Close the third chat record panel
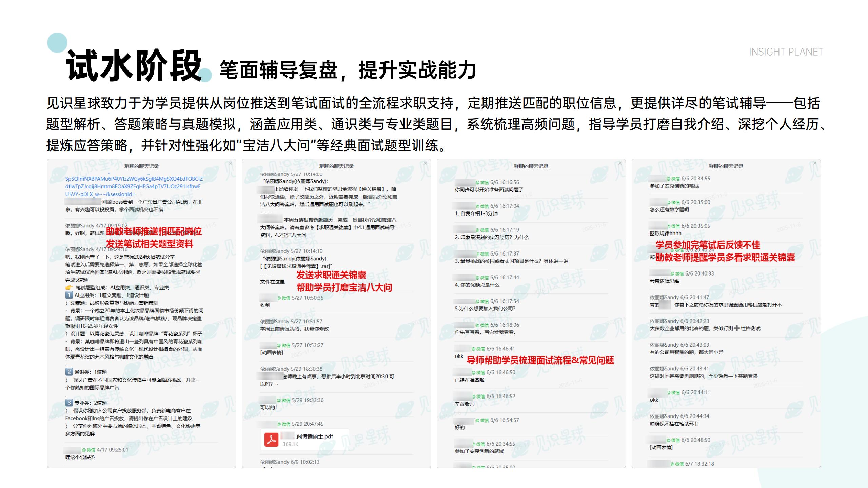 620,163
